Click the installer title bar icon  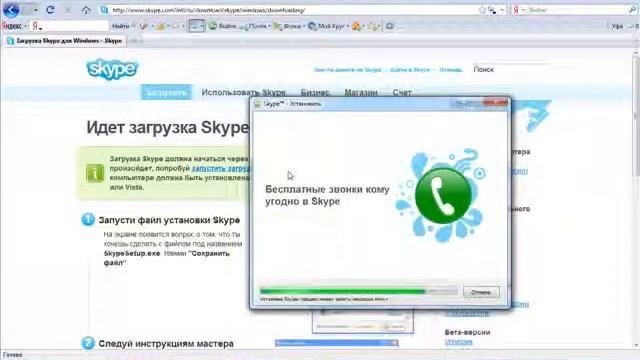(257, 104)
